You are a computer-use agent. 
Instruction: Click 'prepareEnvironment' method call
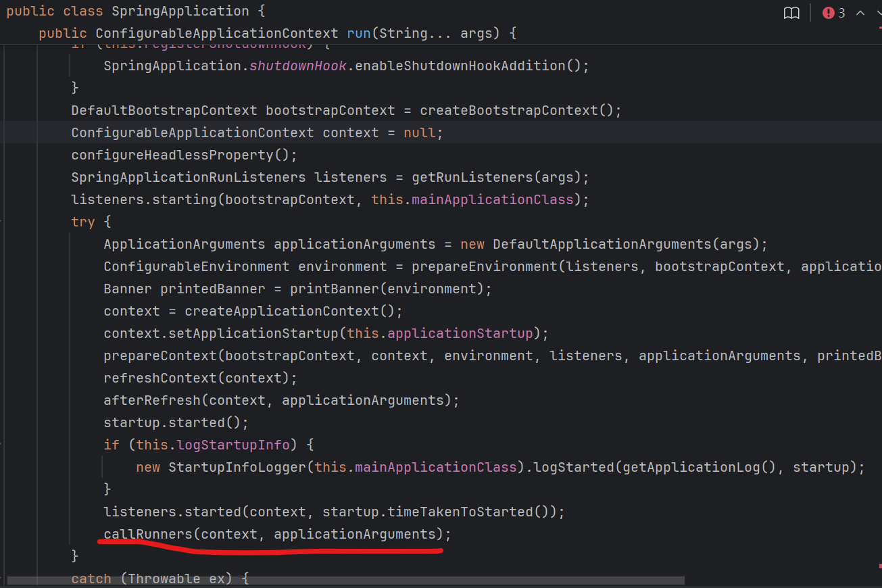click(485, 266)
